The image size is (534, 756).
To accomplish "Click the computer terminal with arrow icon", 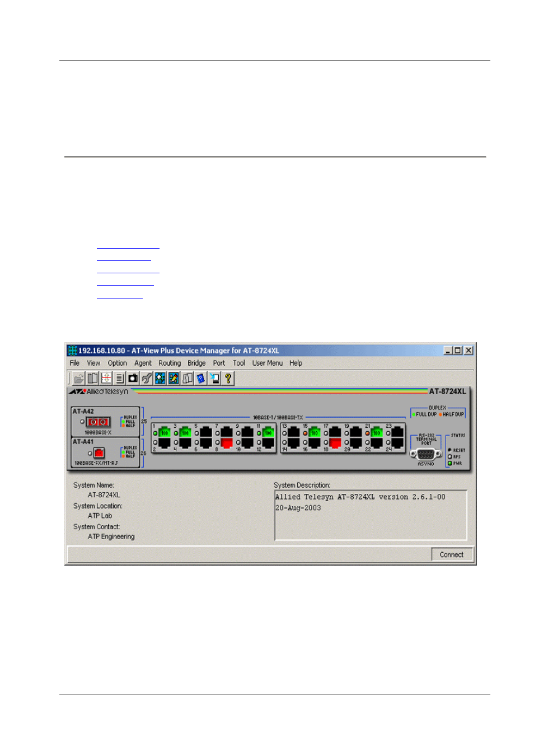I will click(214, 378).
